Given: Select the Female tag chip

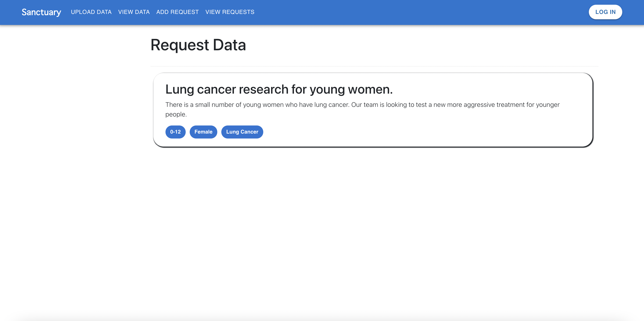Looking at the screenshot, I should point(203,132).
